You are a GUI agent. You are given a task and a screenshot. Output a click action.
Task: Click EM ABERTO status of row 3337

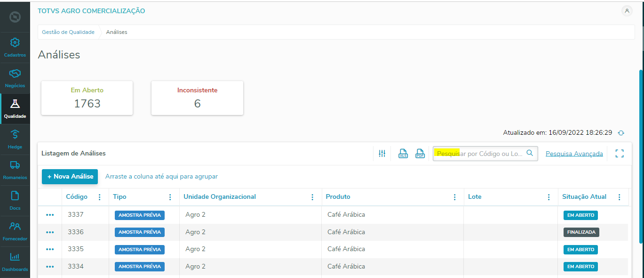(580, 215)
